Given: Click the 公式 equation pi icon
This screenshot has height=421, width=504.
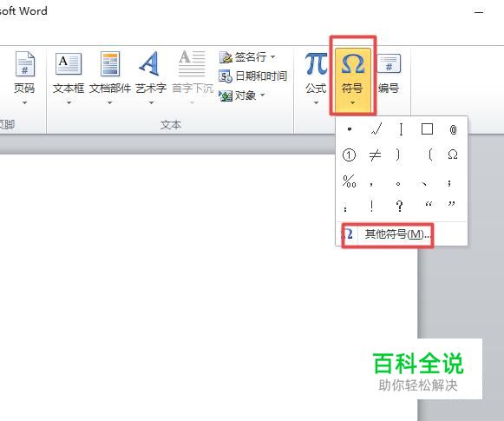Looking at the screenshot, I should tap(316, 63).
